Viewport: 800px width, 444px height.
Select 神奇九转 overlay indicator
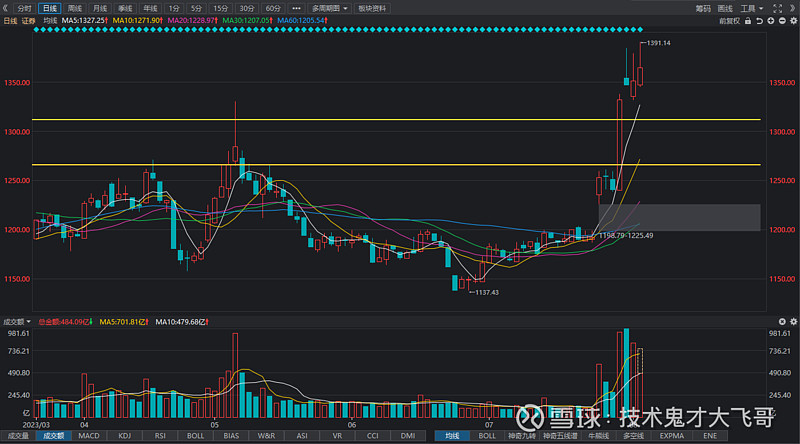(x=522, y=436)
